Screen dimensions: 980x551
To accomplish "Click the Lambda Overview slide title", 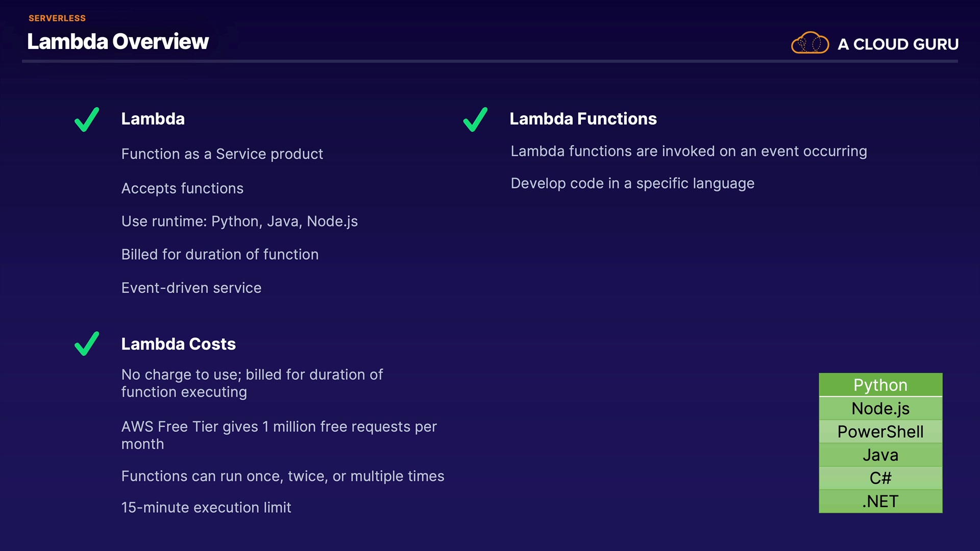I will [x=118, y=41].
